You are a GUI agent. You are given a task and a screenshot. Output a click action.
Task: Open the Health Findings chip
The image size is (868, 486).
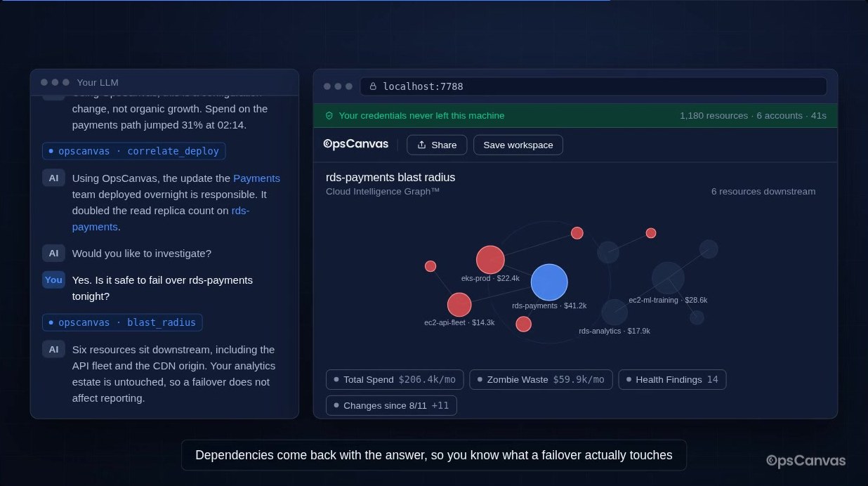pos(672,379)
